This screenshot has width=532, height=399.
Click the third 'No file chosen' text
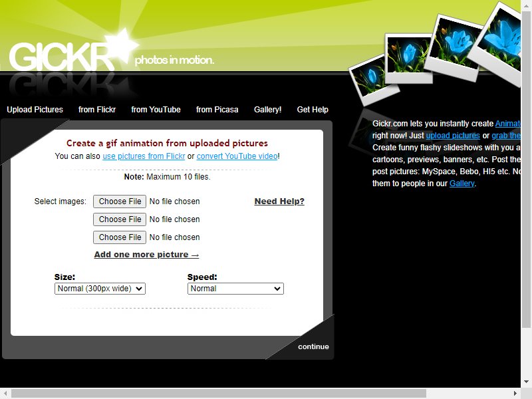174,237
